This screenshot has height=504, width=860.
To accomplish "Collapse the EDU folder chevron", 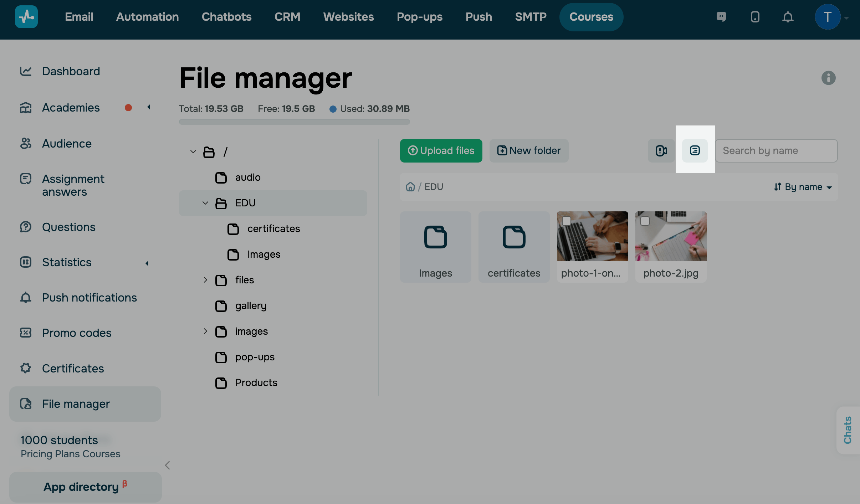I will (205, 203).
